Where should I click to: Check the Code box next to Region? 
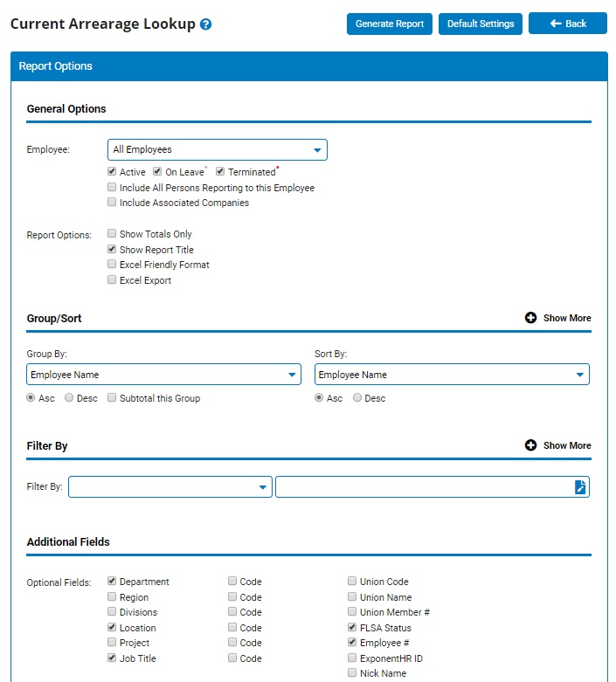point(232,596)
